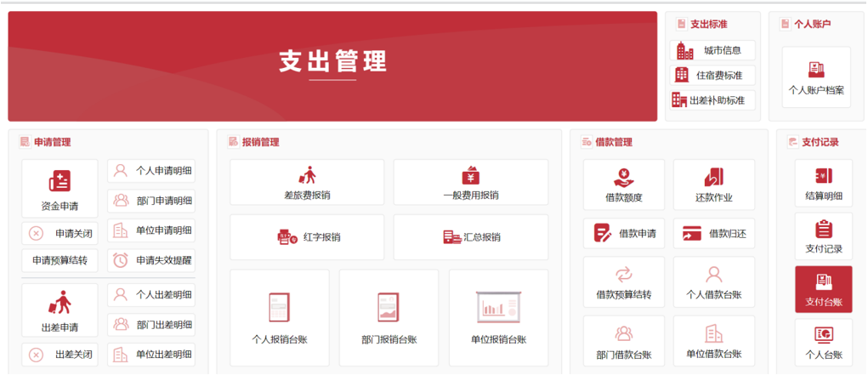Open 部门报销台账 department ledger

point(389,307)
